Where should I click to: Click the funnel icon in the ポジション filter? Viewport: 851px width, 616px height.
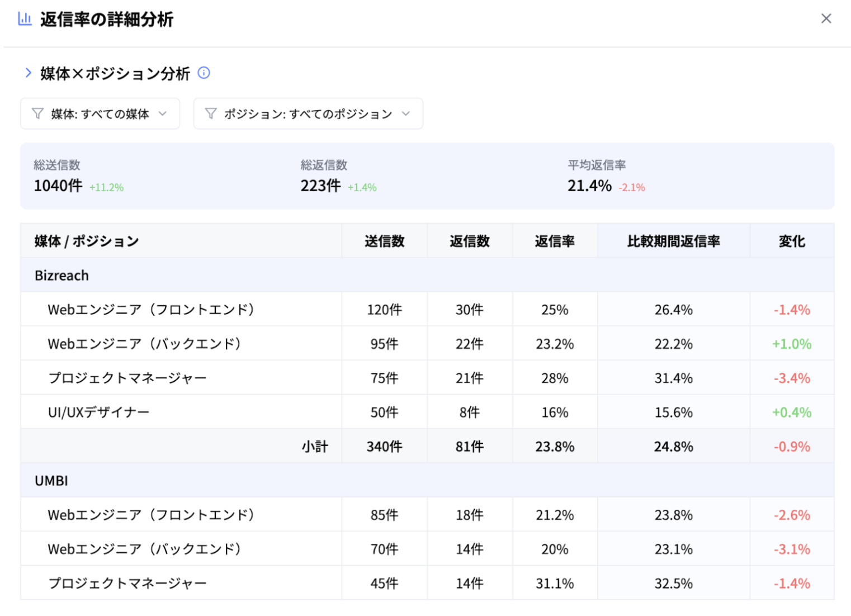(x=211, y=114)
